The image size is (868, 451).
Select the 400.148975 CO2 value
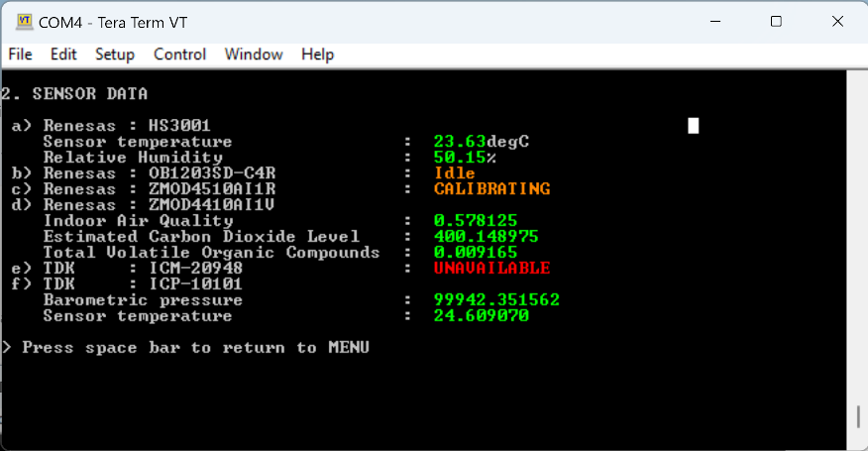pos(487,237)
